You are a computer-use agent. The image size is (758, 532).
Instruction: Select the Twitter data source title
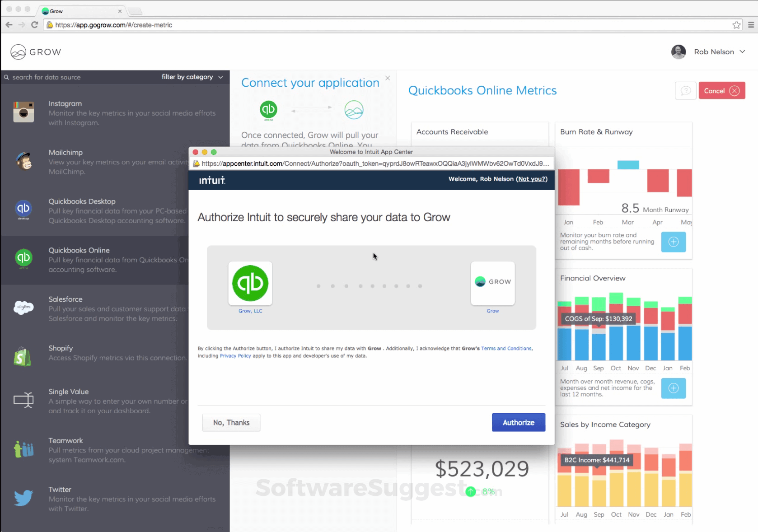click(60, 490)
